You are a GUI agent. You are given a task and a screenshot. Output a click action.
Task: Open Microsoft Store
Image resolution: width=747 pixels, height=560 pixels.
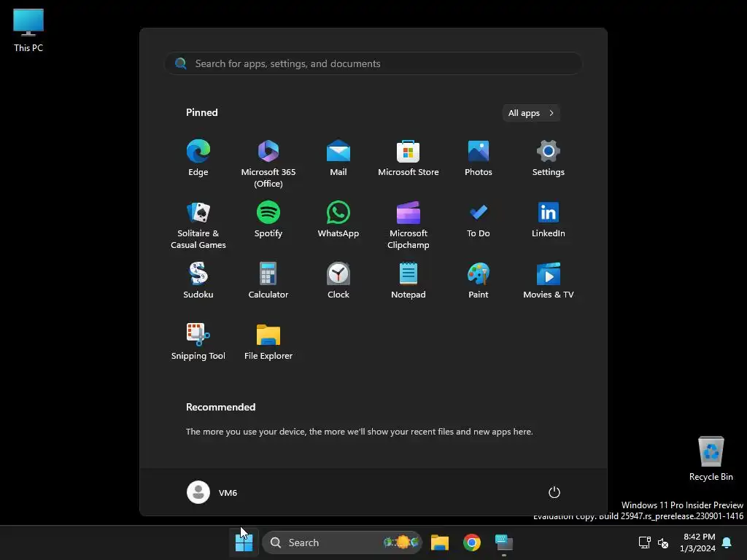coord(409,157)
